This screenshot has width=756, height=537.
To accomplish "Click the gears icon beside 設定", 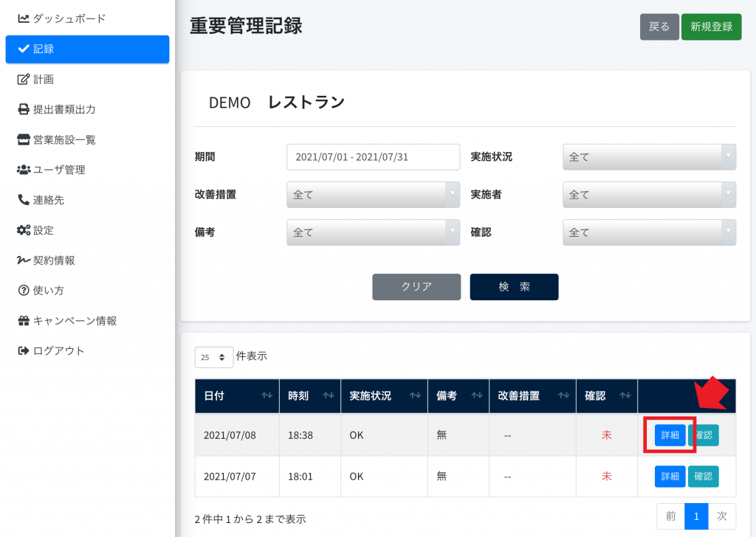I will click(x=24, y=230).
